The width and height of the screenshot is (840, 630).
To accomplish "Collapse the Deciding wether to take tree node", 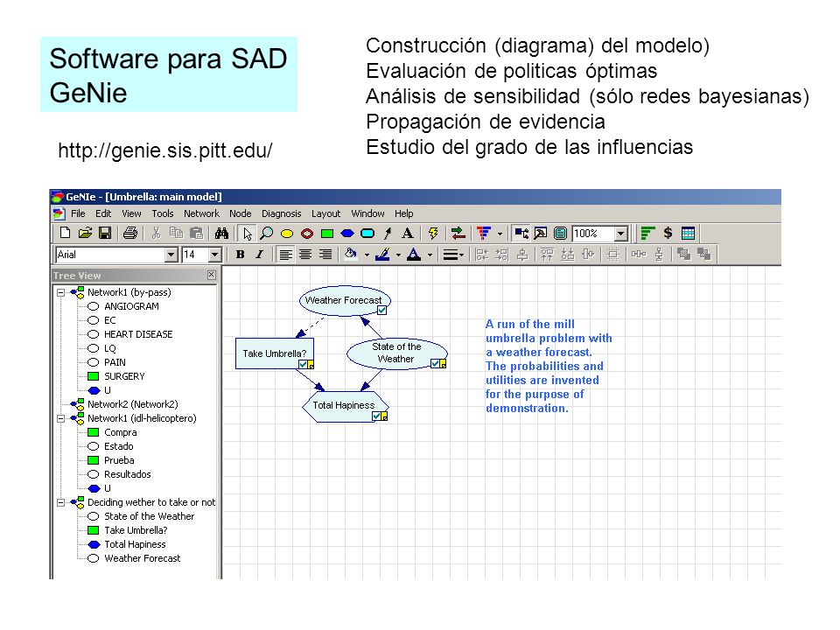I will pyautogui.click(x=61, y=502).
